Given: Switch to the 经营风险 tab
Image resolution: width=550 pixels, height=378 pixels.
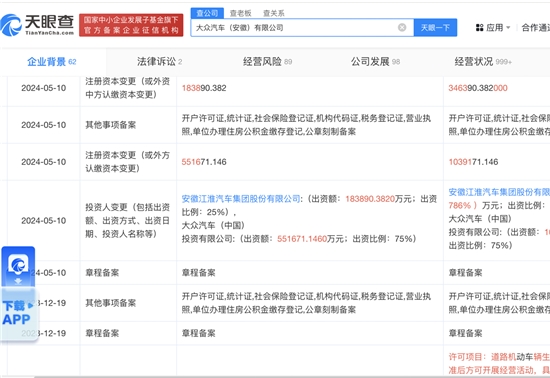Looking at the screenshot, I should [267, 62].
